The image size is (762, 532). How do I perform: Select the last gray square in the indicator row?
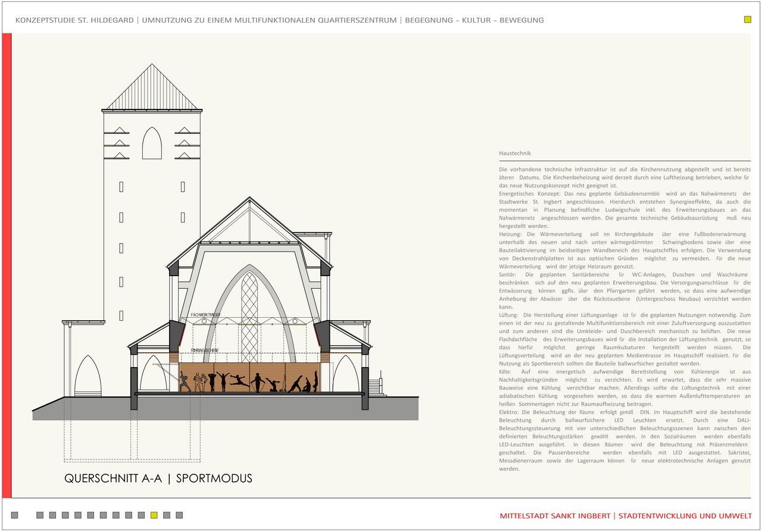(x=179, y=515)
